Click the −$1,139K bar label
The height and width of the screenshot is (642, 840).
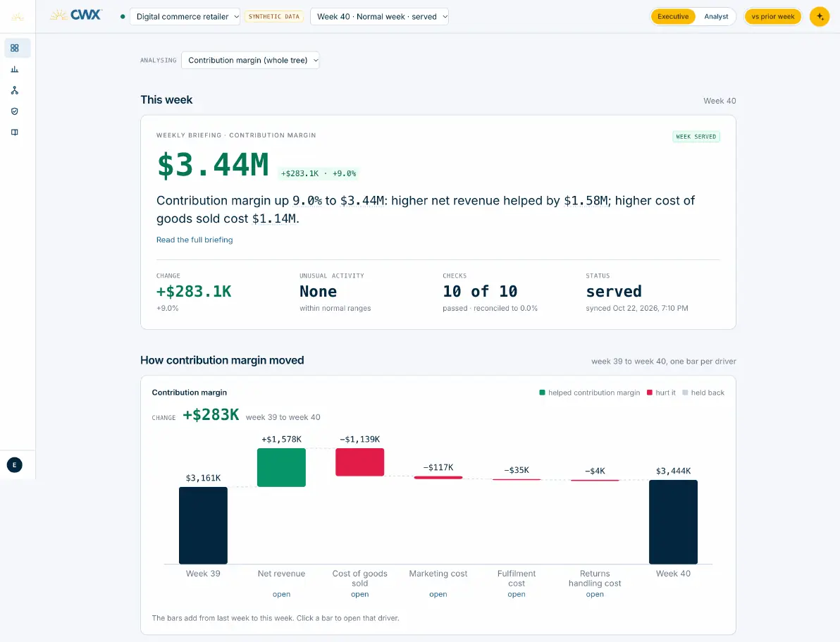click(359, 440)
